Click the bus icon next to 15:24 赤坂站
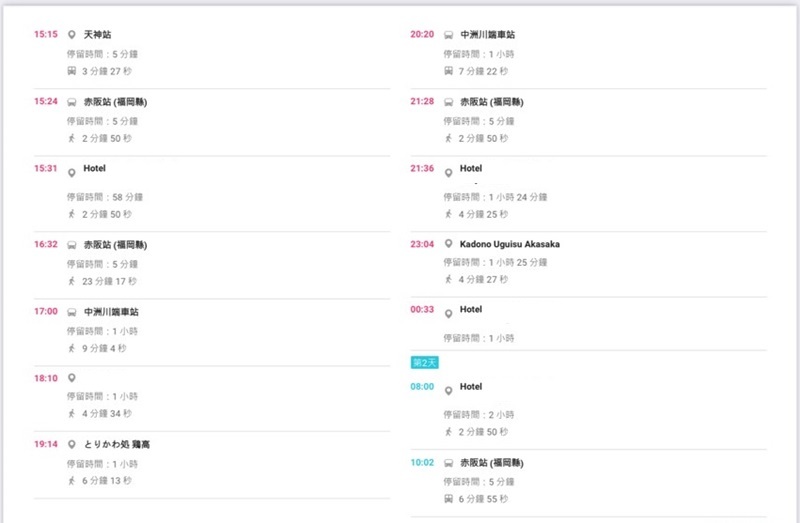Viewport: 800px width, 523px height. click(72, 102)
